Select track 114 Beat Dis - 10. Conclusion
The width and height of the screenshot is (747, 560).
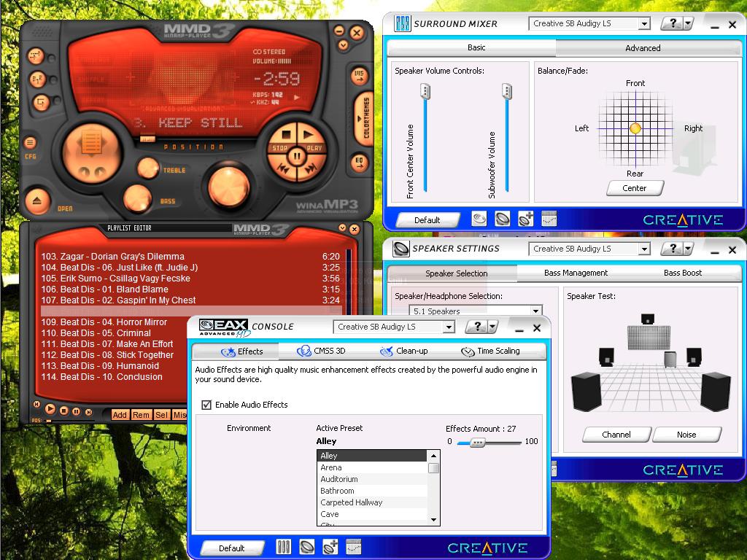(x=115, y=377)
